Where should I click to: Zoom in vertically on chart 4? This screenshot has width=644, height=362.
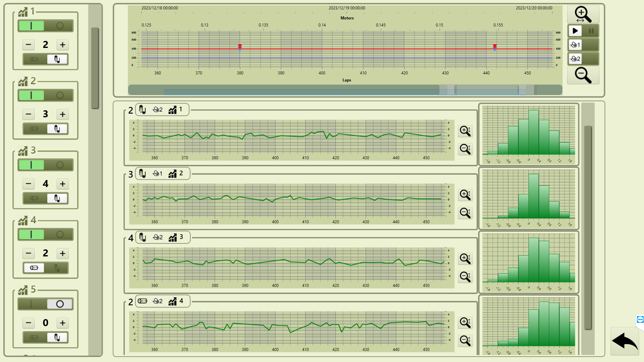tap(465, 322)
